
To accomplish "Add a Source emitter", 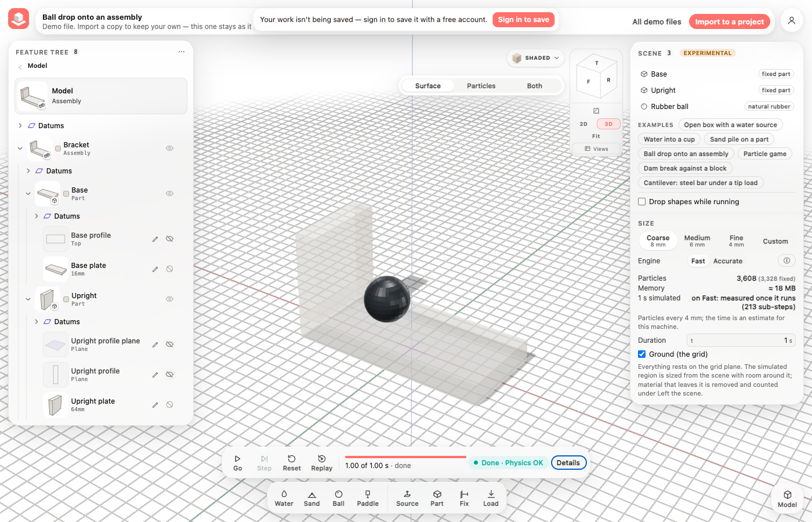I will [407, 498].
